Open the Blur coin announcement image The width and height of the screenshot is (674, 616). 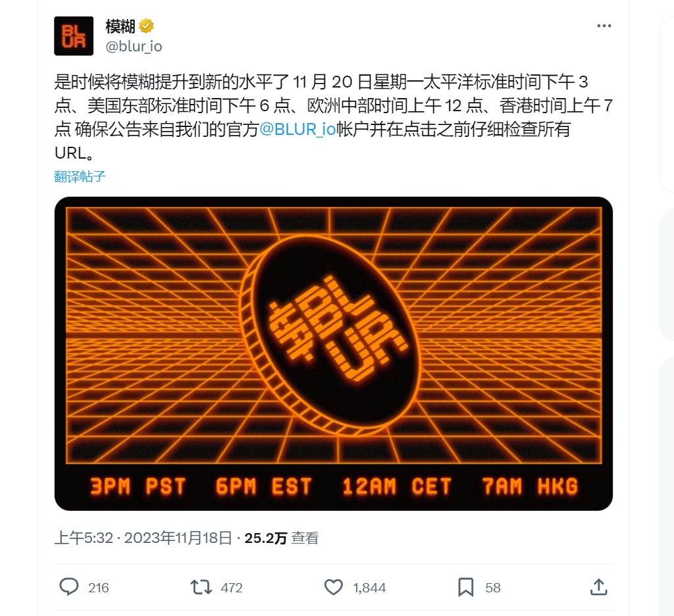334,354
